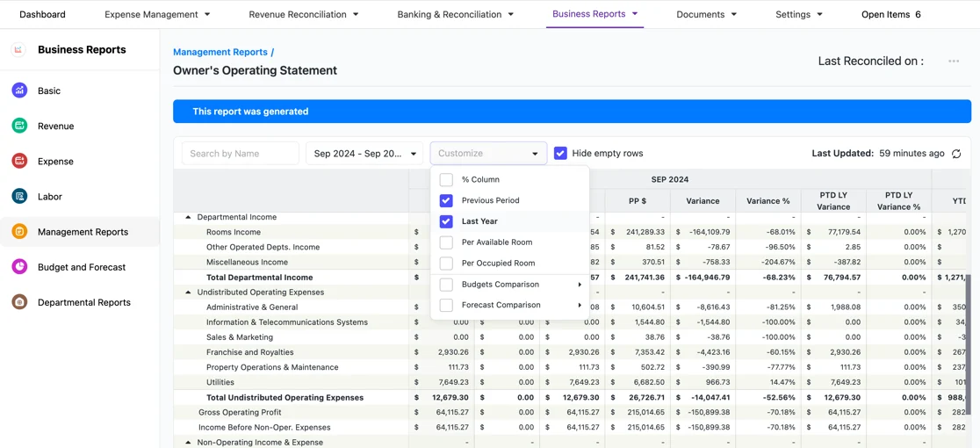Open the Expense Management menu

(x=157, y=14)
